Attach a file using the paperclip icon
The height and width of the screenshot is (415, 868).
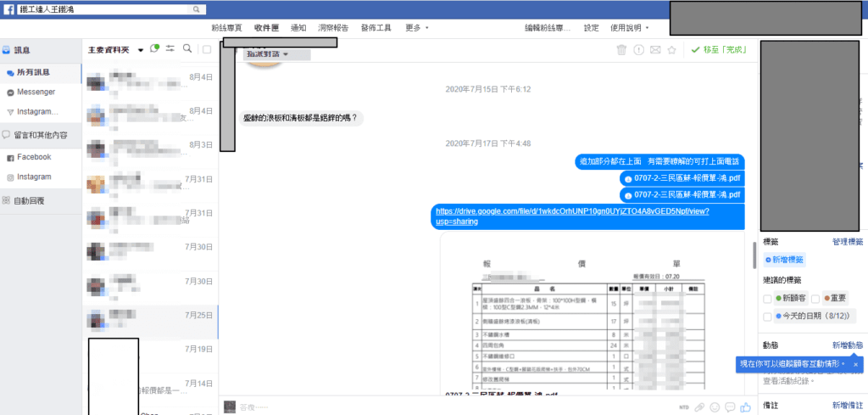click(x=699, y=407)
